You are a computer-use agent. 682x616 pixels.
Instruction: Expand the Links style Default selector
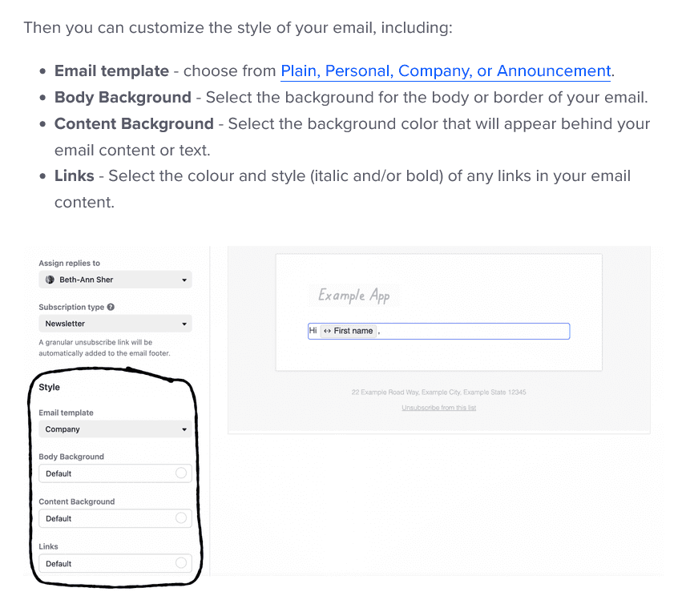point(115,563)
